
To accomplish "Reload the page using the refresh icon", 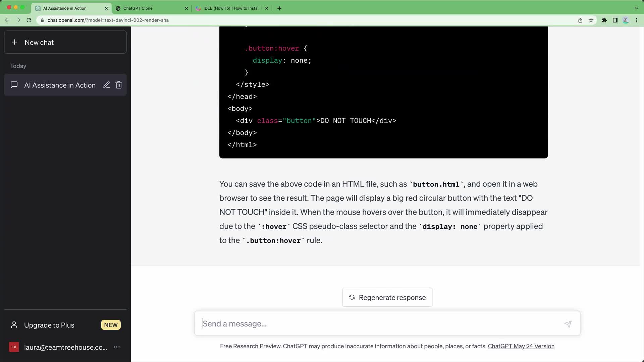I will coord(29,20).
